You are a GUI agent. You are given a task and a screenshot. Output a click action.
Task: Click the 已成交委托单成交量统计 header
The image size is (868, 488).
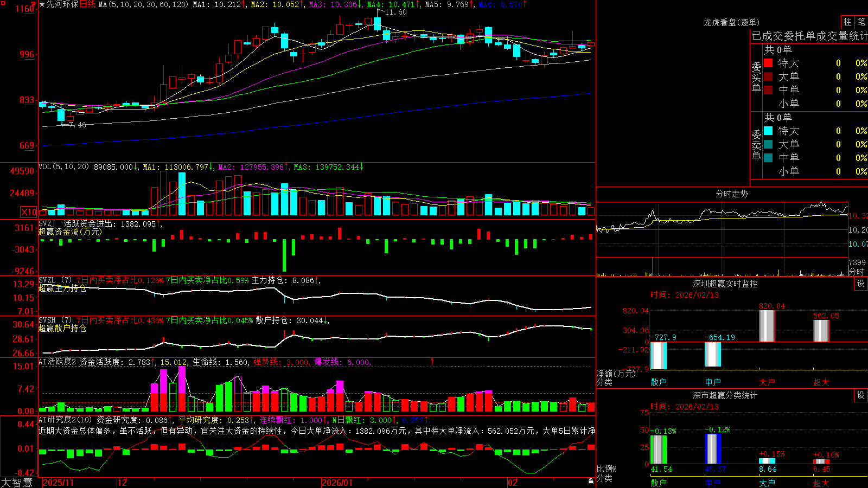coord(809,36)
